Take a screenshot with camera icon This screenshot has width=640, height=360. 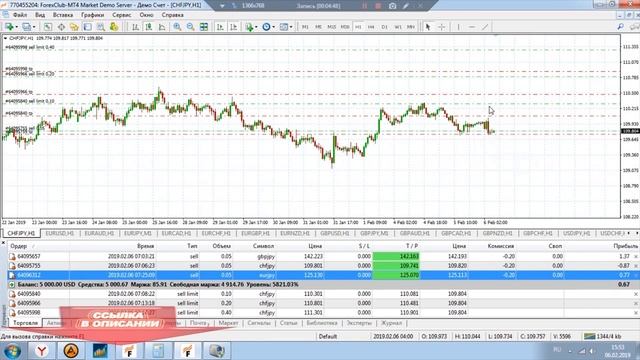tap(392, 6)
